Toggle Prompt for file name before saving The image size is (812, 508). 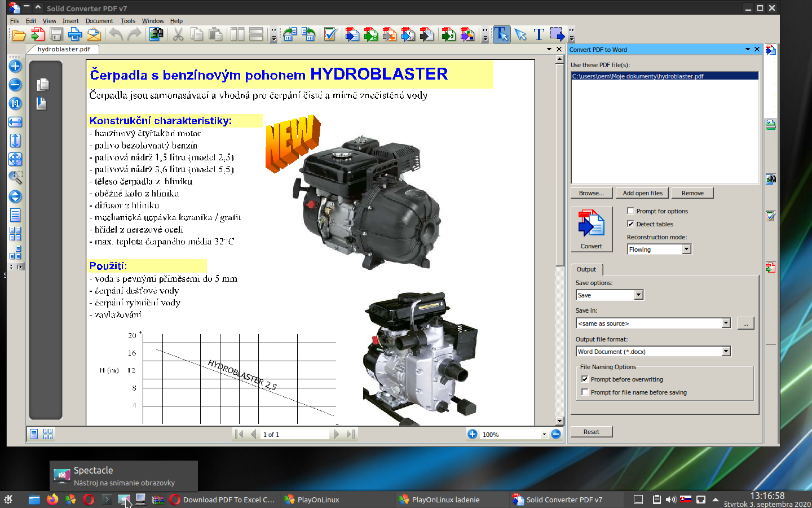pos(585,392)
